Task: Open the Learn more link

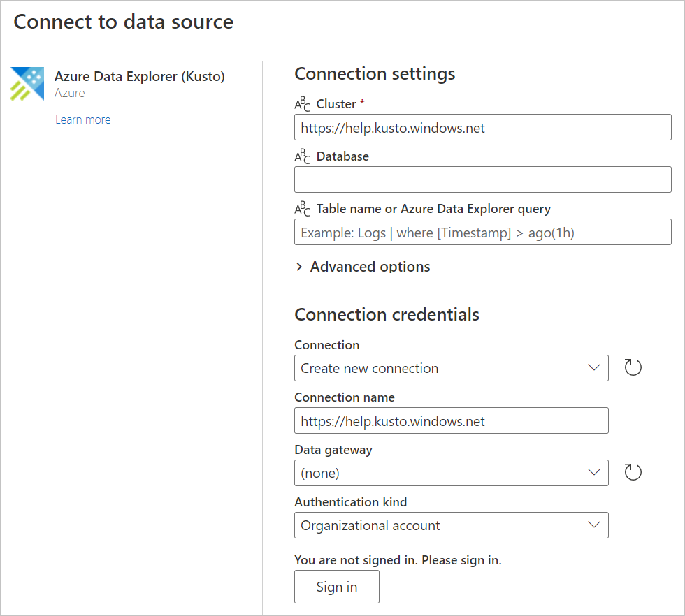Action: [82, 119]
